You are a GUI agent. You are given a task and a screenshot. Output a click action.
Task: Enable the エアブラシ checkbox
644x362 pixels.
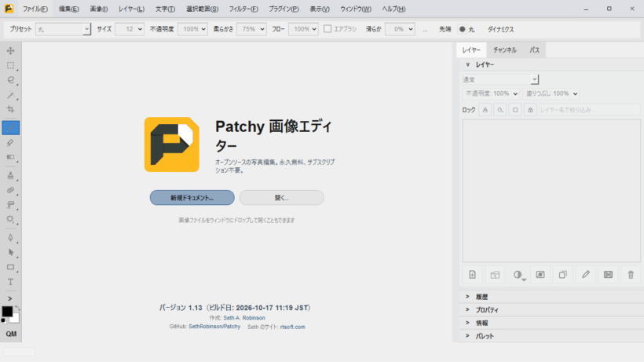[327, 29]
